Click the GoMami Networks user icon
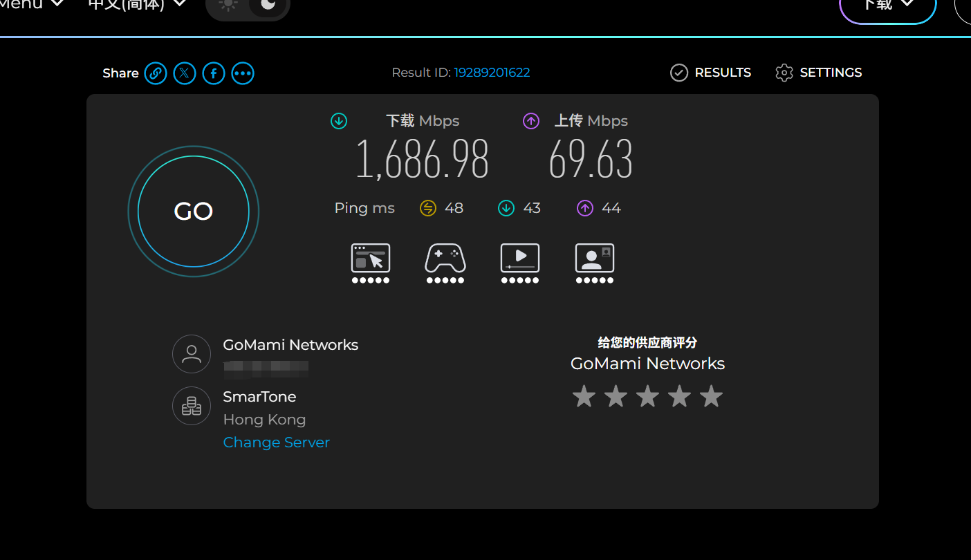The width and height of the screenshot is (971, 560). (x=192, y=354)
